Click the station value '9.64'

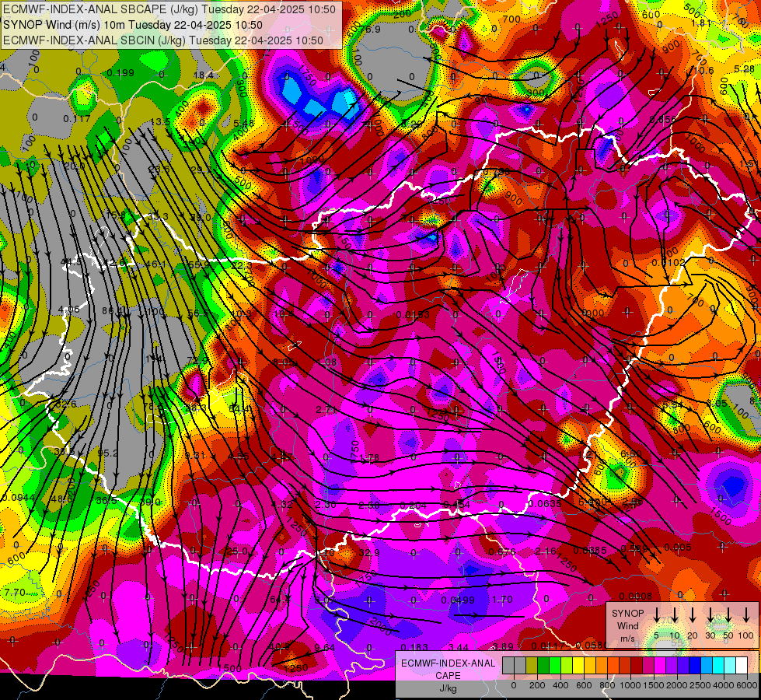pyautogui.click(x=325, y=648)
